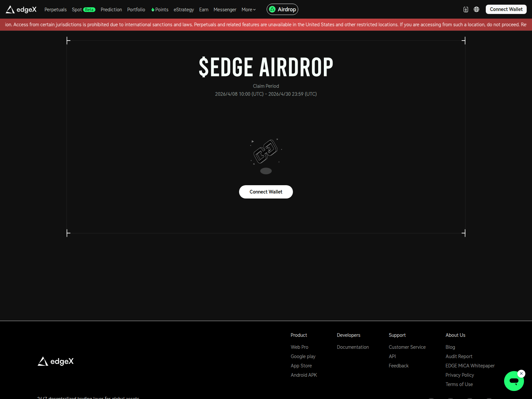Image resolution: width=532 pixels, height=399 pixels.
Task: Open EDGE MiCA Whitepaper link
Action: tap(470, 366)
